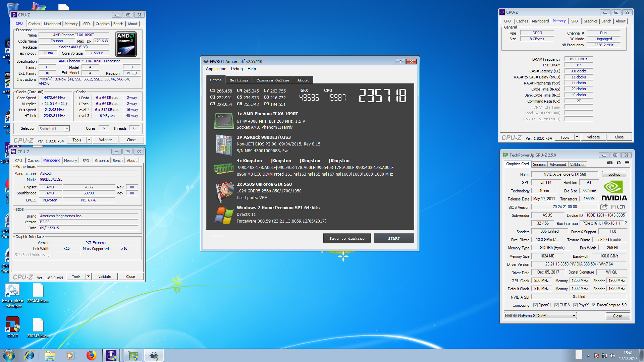Screen dimensions: 644x362
Task: Open the Start menu
Action: tap(9, 355)
